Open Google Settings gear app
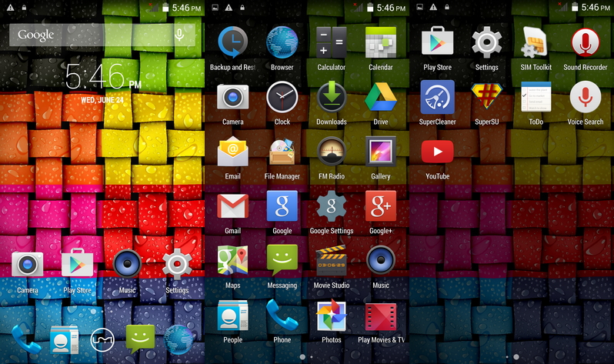The width and height of the screenshot is (614, 364). [x=332, y=206]
